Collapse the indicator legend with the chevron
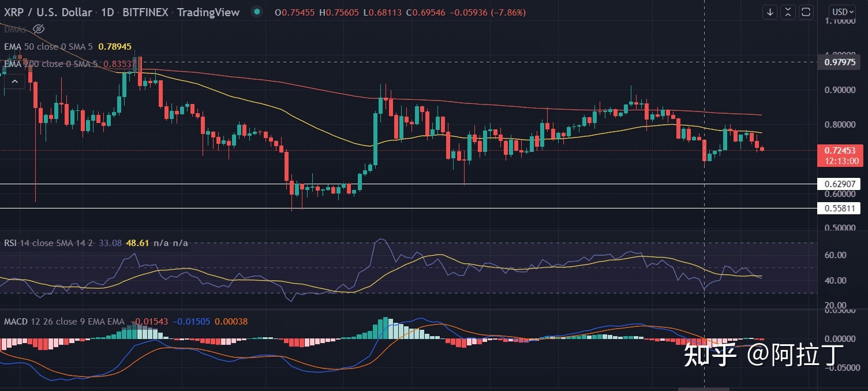 click(x=14, y=82)
